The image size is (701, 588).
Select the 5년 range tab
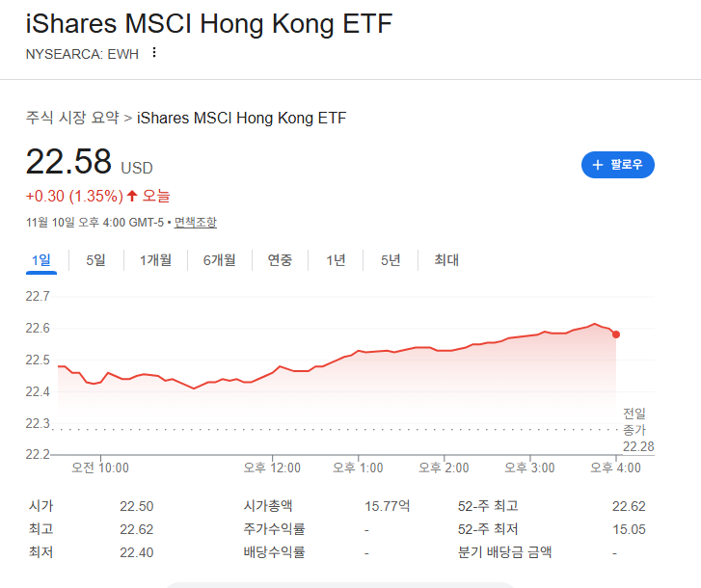tap(391, 260)
